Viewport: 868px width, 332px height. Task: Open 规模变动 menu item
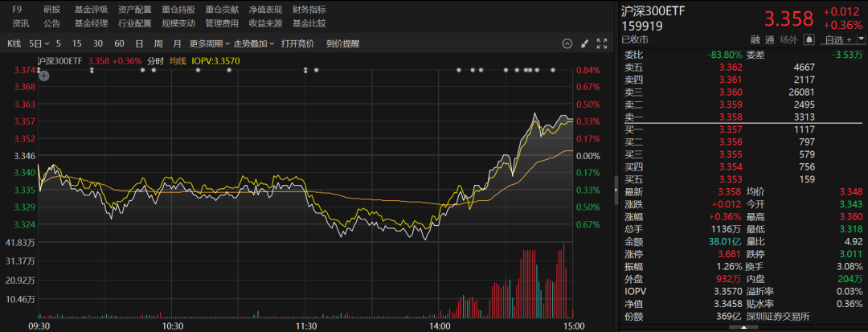pyautogui.click(x=178, y=23)
